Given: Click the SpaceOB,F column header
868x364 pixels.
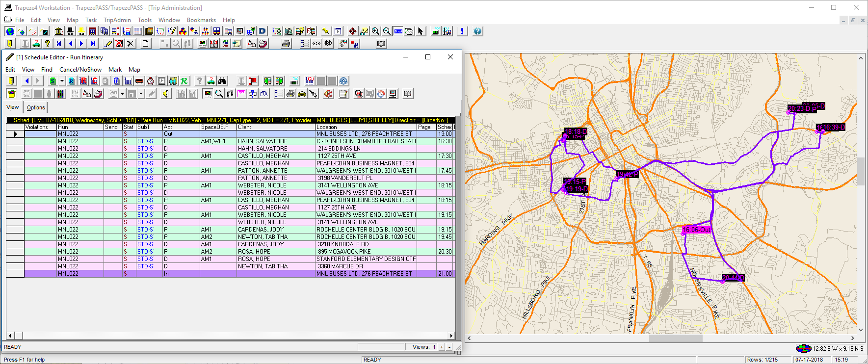Looking at the screenshot, I should tap(218, 127).
